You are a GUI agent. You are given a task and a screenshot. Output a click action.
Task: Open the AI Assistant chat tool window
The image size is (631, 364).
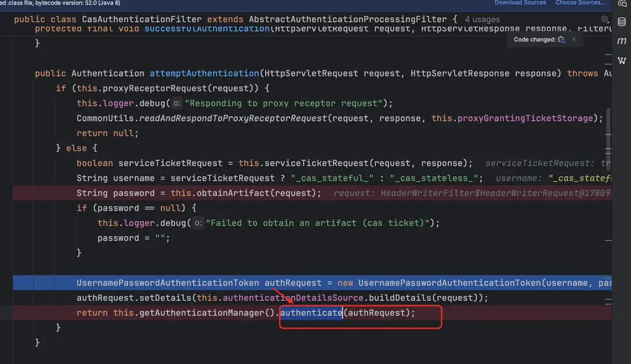point(622,3)
